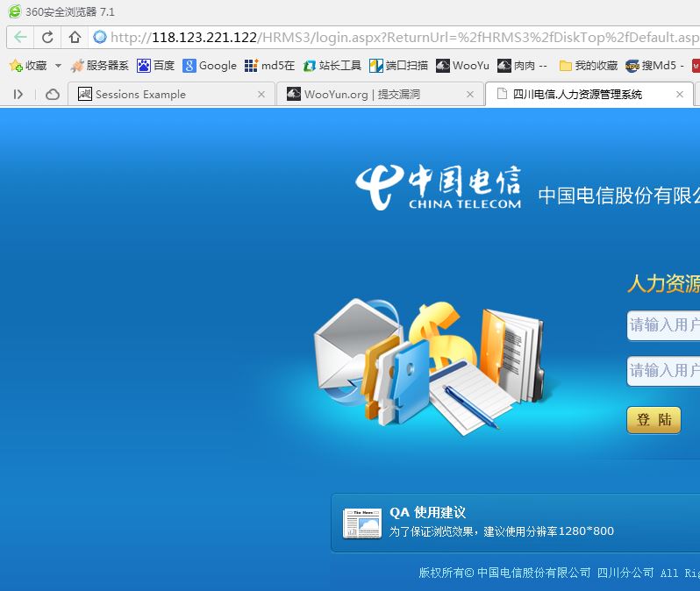This screenshot has width=700, height=591.
Task: Click the cloud icon beside the tabs
Action: coord(53,94)
